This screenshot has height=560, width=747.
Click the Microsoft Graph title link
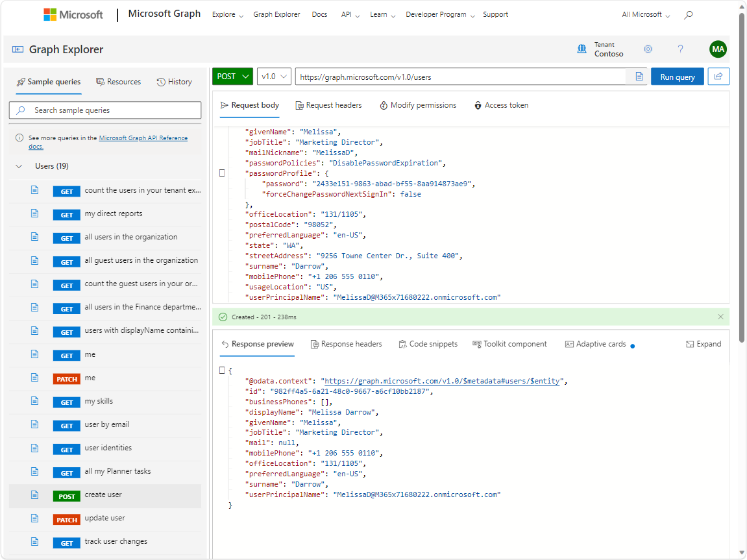(x=164, y=14)
